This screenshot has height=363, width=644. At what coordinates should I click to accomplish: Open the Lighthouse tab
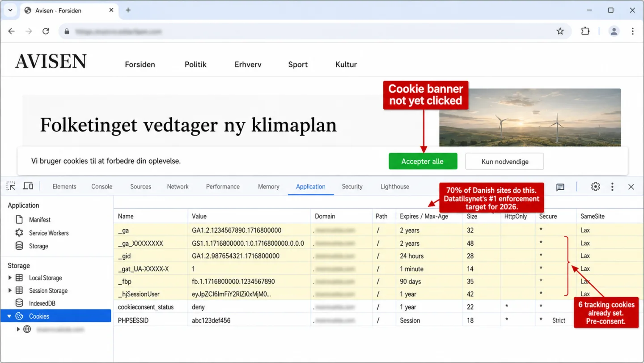click(395, 187)
